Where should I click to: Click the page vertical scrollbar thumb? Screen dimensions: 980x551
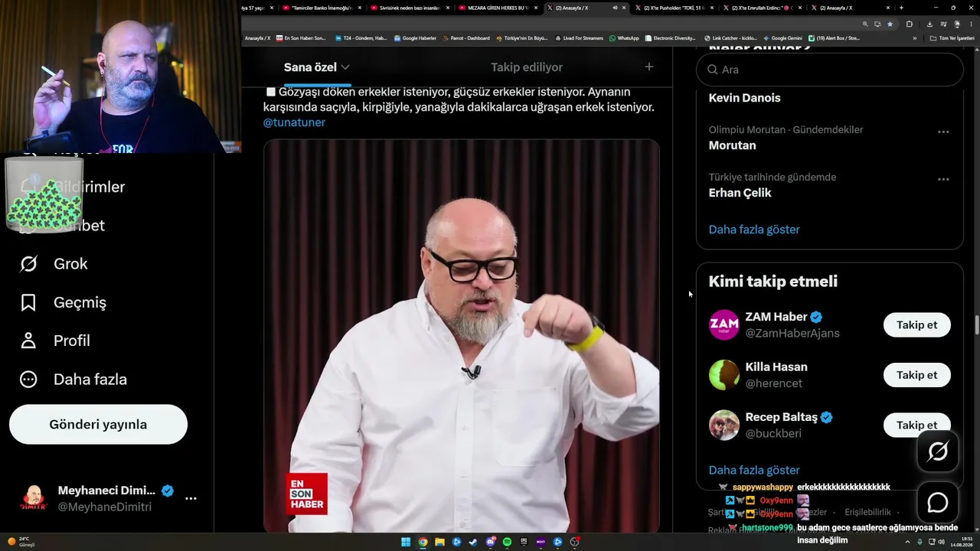pos(976,324)
